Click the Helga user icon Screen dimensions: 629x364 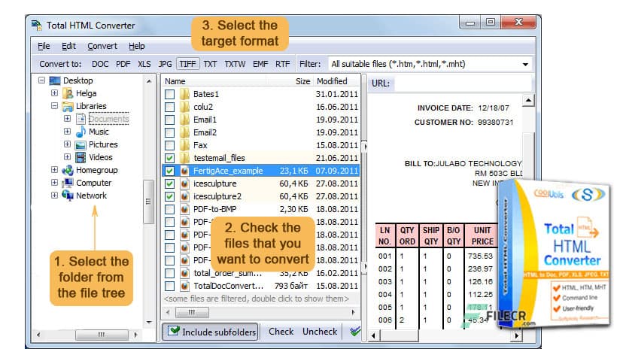[68, 93]
